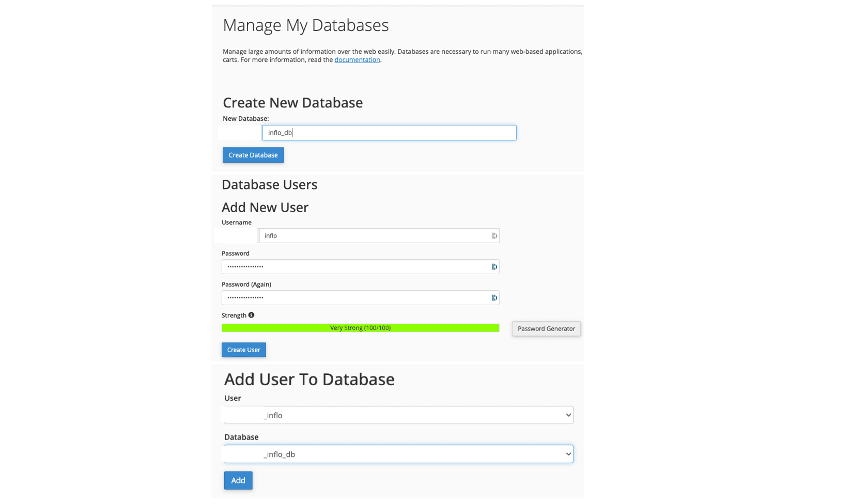Screen dimensions: 852x504
Task: Click the password manager icon in Password (Again) field
Action: pos(494,298)
